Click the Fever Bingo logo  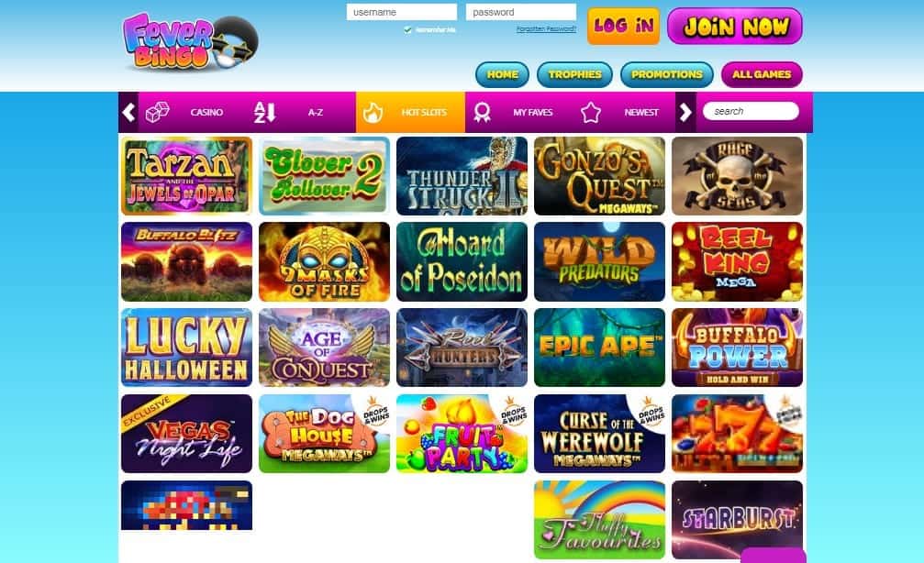[x=190, y=41]
